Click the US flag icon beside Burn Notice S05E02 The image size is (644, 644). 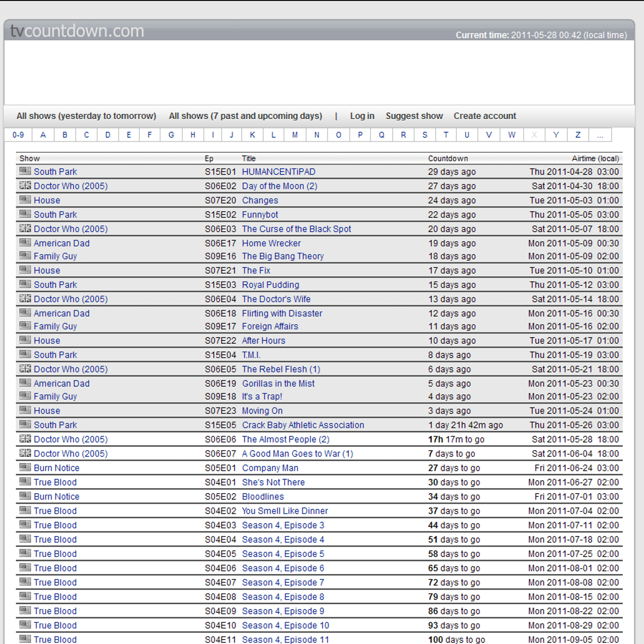click(x=25, y=495)
